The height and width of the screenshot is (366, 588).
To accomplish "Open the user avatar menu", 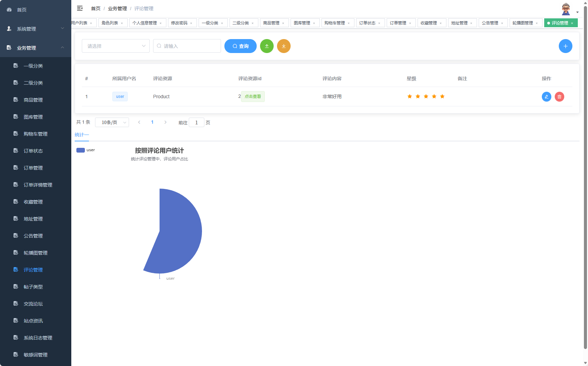I will pos(566,9).
